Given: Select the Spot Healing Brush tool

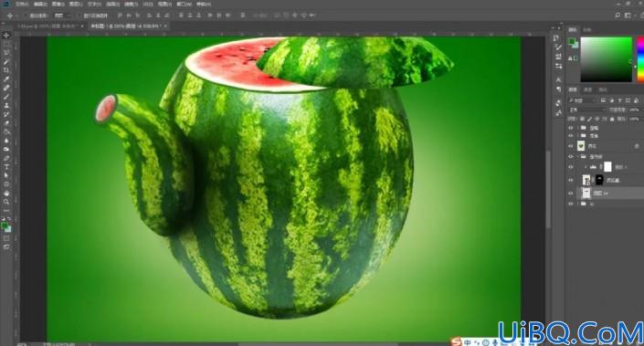Looking at the screenshot, I should [6, 88].
